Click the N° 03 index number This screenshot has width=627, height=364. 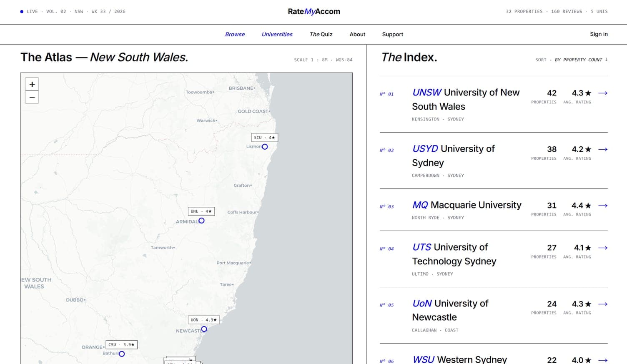point(386,207)
